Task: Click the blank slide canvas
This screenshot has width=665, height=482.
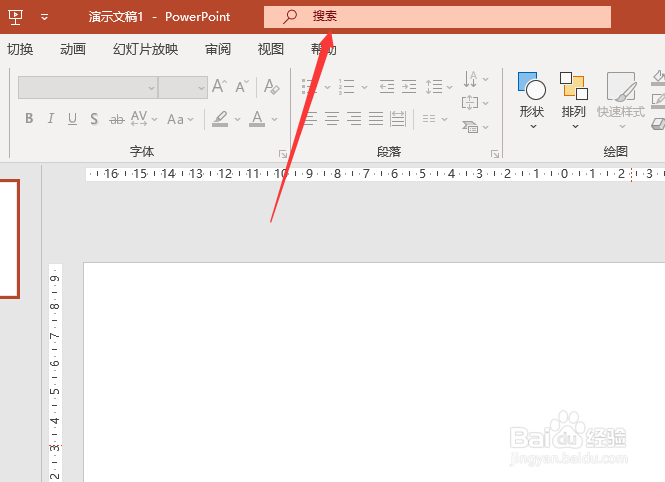Action: point(374,372)
